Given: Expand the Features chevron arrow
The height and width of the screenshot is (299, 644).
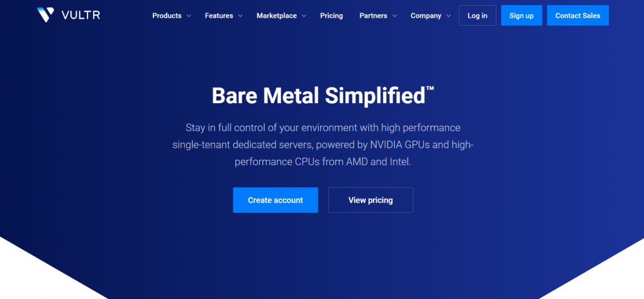Looking at the screenshot, I should [240, 16].
